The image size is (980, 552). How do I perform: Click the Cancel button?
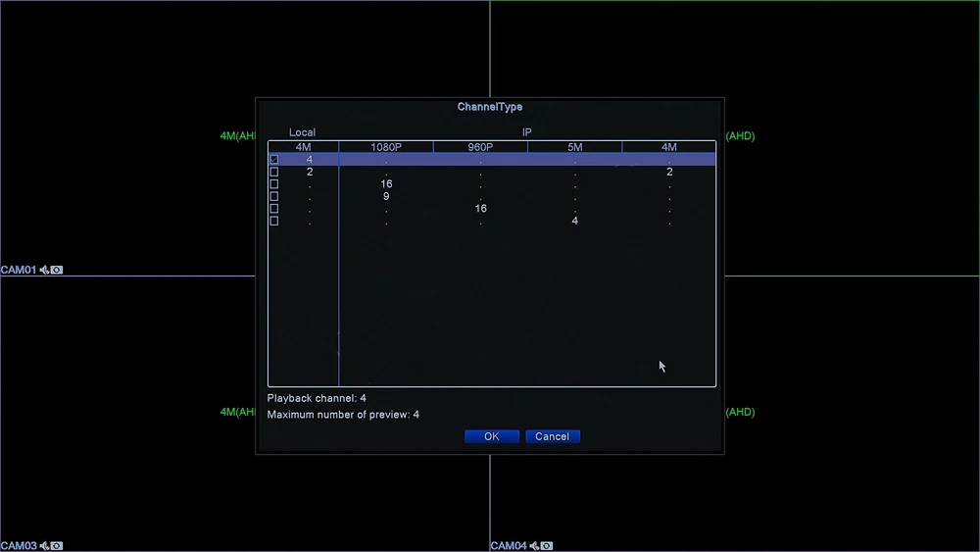pos(553,436)
